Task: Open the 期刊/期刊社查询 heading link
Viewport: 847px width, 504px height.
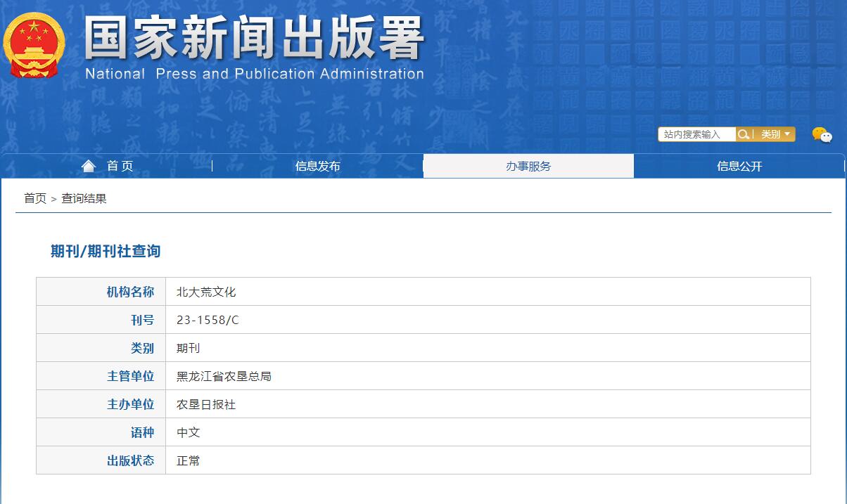Action: [x=103, y=252]
